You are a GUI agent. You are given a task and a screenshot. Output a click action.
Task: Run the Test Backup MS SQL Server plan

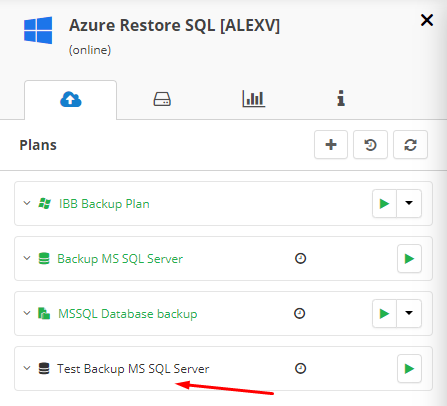click(x=409, y=368)
